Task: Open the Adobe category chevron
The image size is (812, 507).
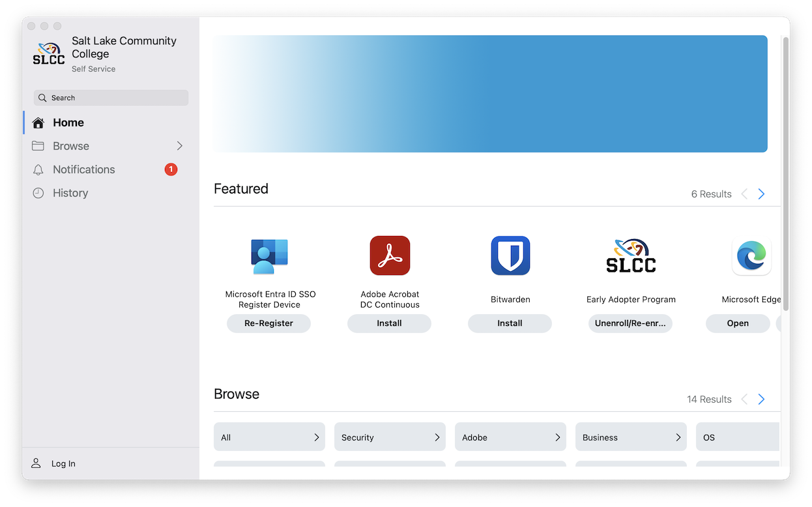Action: tap(558, 437)
